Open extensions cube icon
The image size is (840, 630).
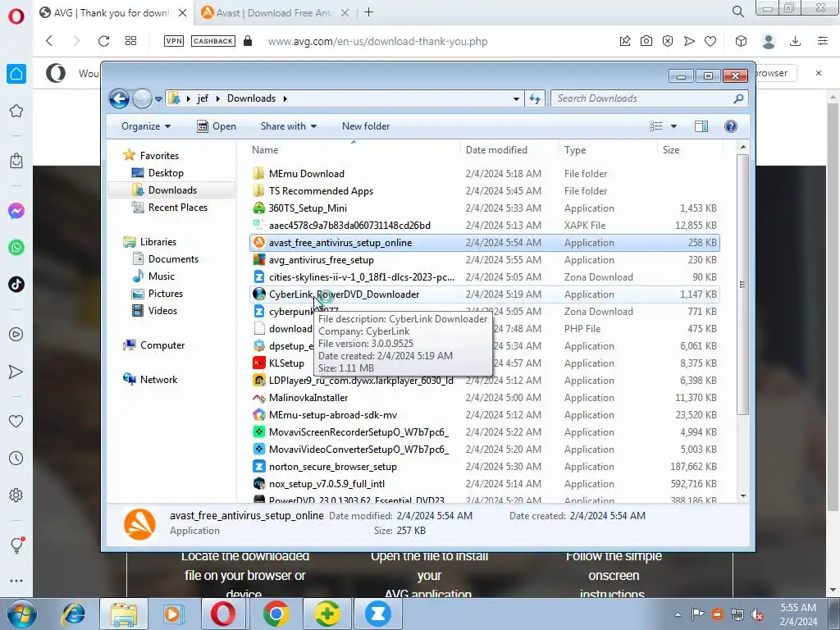(x=741, y=41)
